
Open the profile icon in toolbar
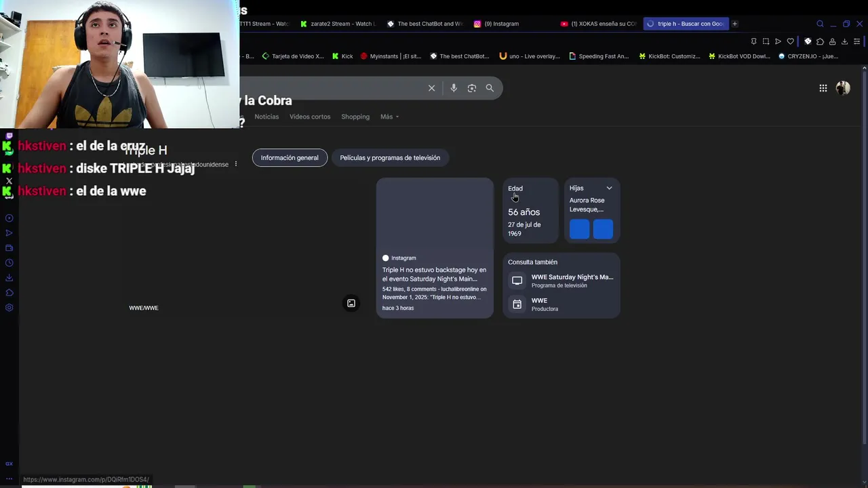coord(832,41)
